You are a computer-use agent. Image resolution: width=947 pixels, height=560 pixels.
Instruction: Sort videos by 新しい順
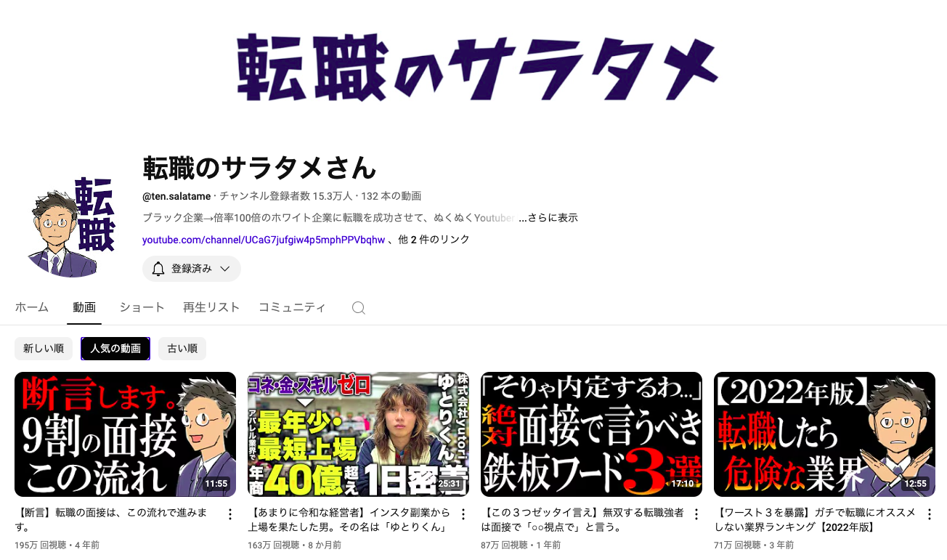click(44, 349)
